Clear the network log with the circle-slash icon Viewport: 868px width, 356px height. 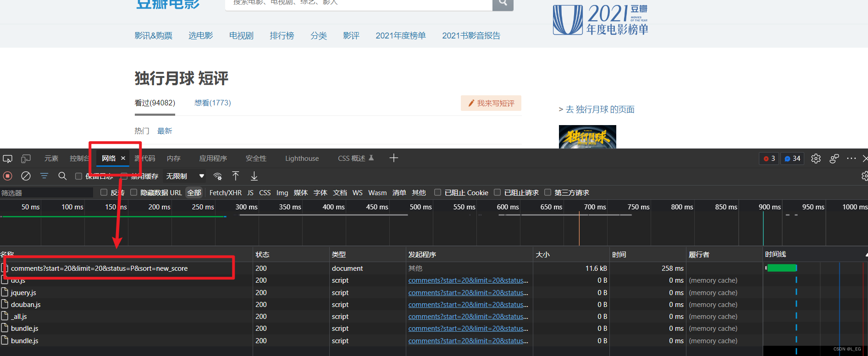coord(26,176)
